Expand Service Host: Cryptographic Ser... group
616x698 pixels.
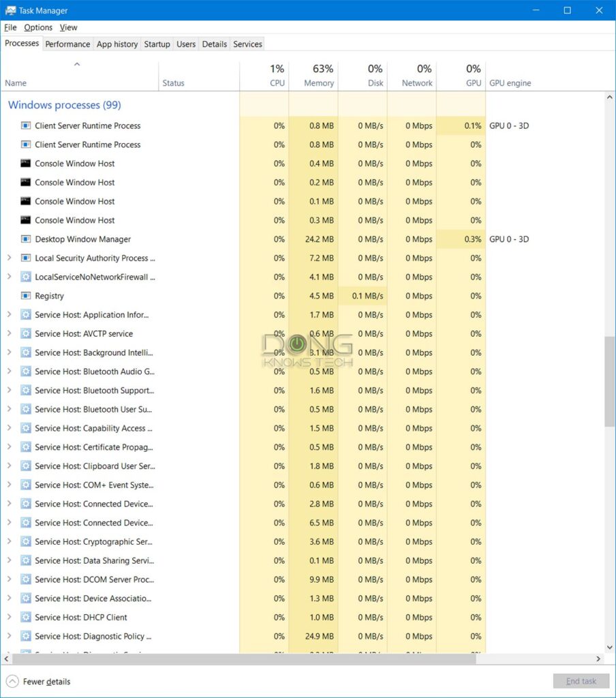(9, 541)
